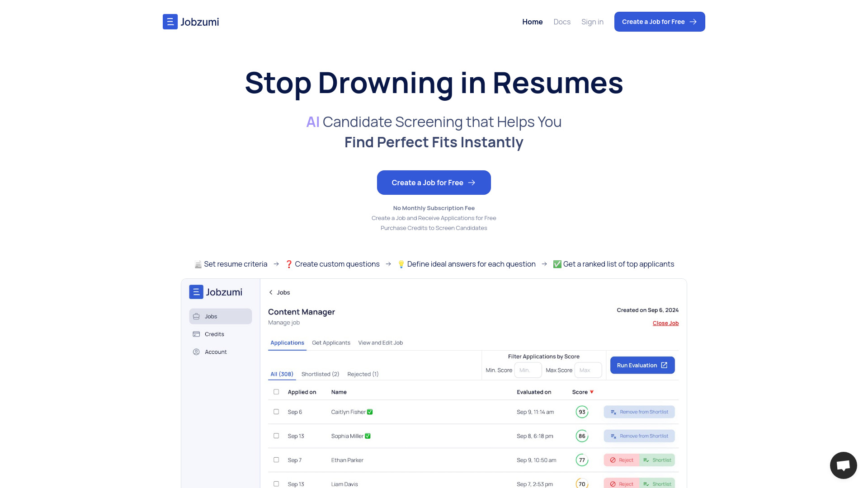Viewport: 868px width, 488px height.
Task: Select the Account icon in sidebar
Action: click(196, 352)
